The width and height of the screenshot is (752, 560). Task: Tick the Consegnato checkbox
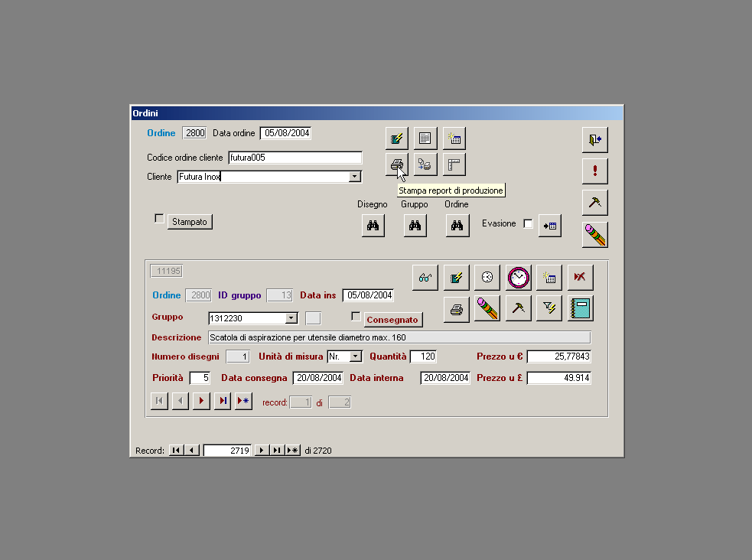click(356, 317)
